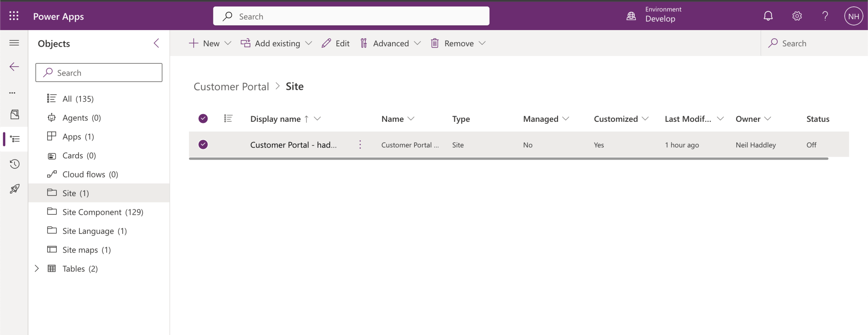Screen dimensions: 868x335
Task: Click the Customer Portal breadcrumb link
Action: [x=231, y=86]
